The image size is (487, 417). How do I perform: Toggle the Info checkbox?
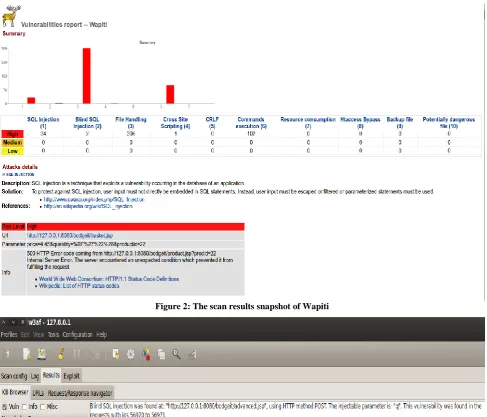coord(24,407)
